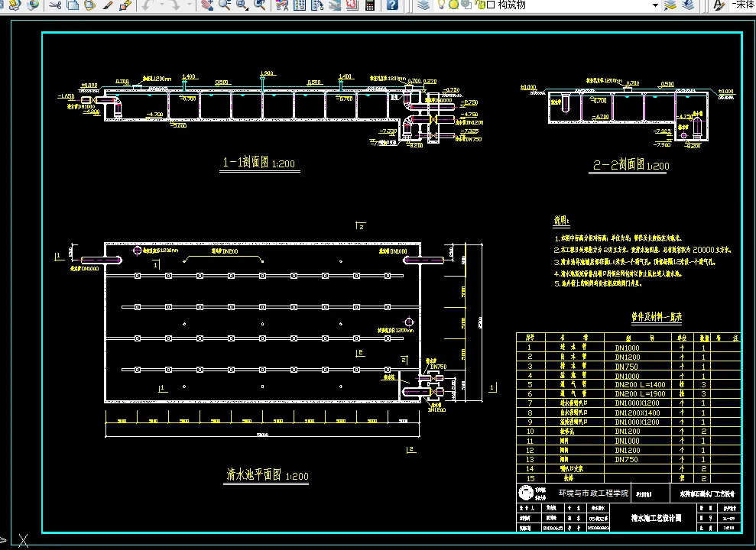
Task: Click the 管件及材料一览表 table title
Action: pos(657,317)
